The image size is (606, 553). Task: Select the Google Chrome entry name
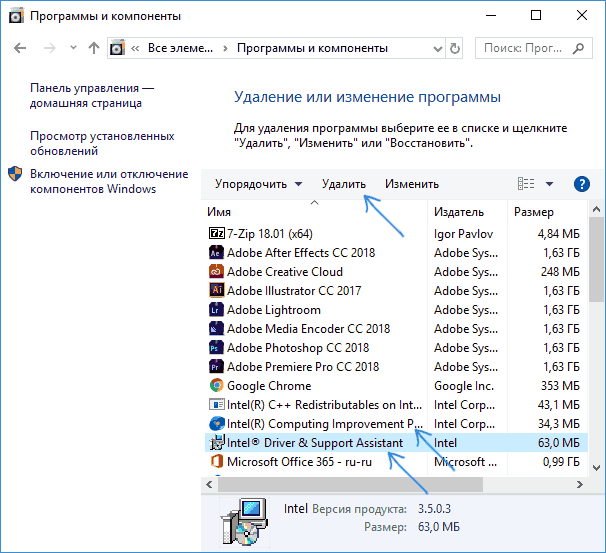click(269, 386)
